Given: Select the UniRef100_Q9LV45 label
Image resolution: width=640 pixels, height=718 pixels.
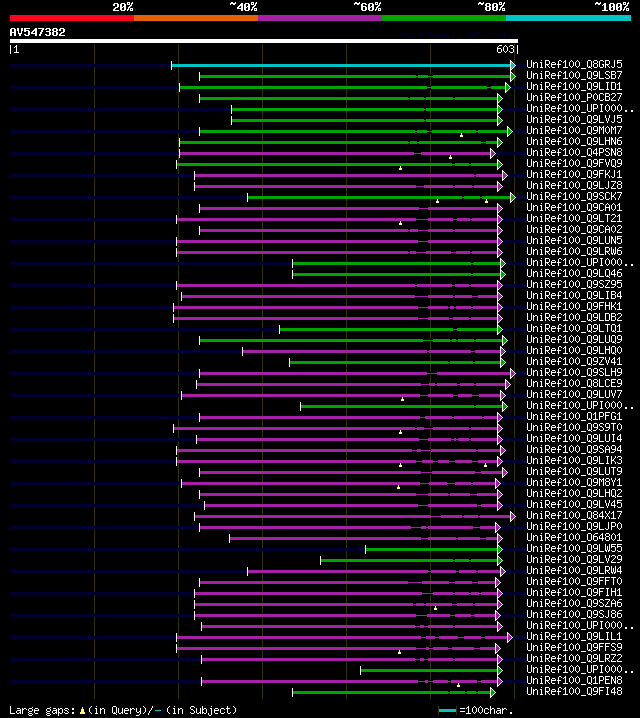Looking at the screenshot, I should tap(574, 504).
